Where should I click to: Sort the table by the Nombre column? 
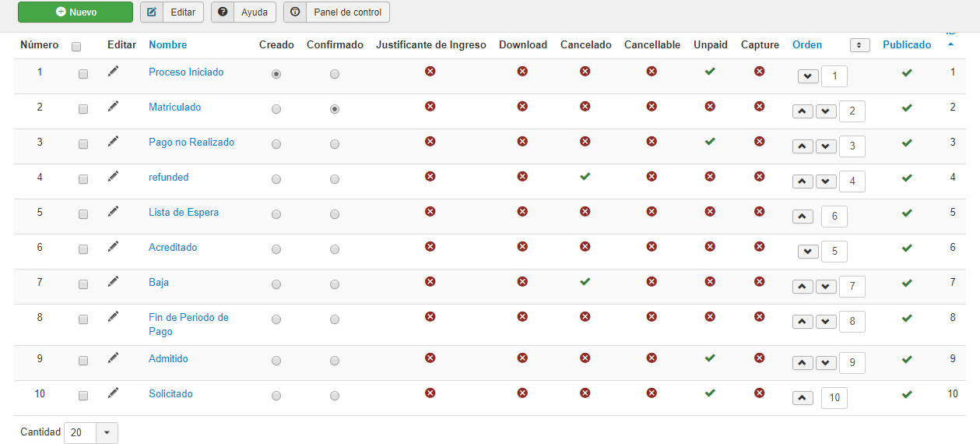pyautogui.click(x=167, y=45)
